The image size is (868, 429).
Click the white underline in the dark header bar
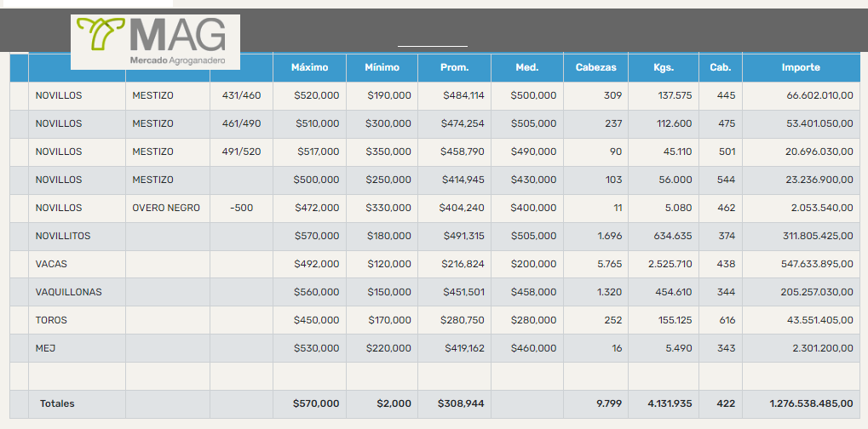(x=433, y=45)
